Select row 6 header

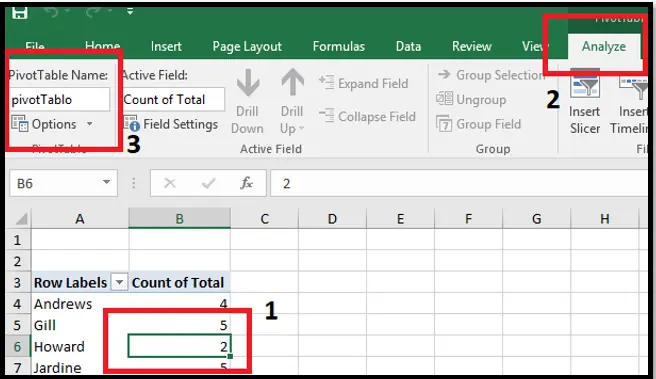click(x=18, y=346)
